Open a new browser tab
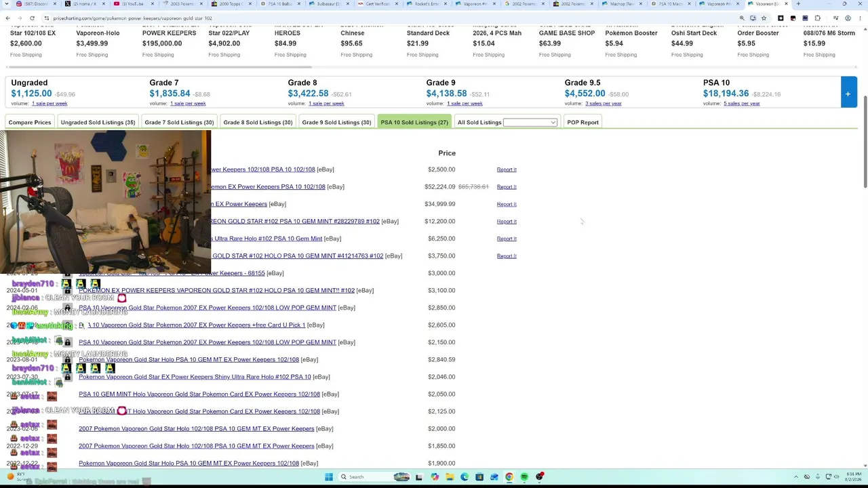 (x=798, y=4)
